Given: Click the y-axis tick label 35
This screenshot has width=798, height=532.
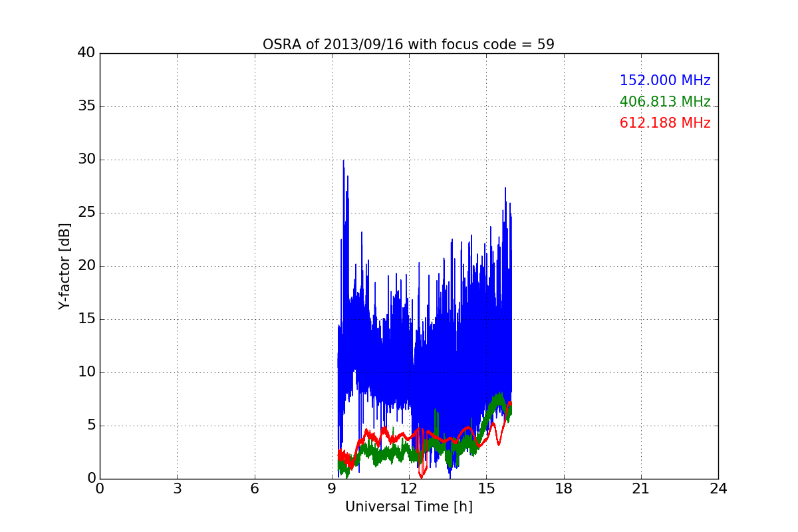Looking at the screenshot, I should (x=86, y=106).
